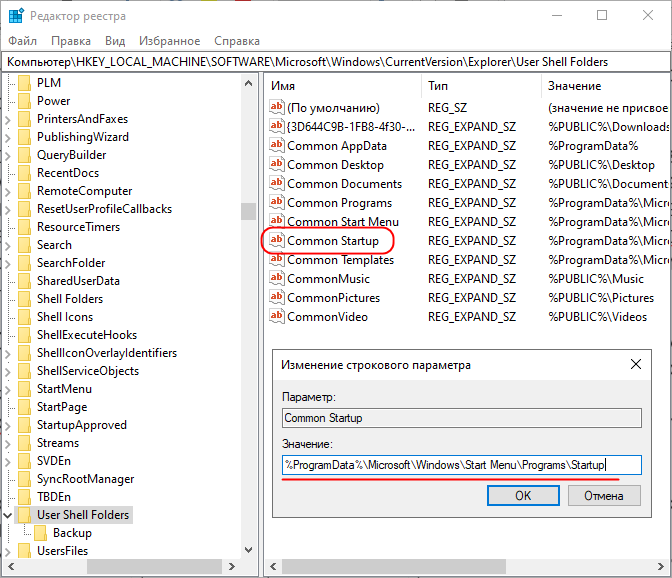
Task: Expand the ShellIconOverlayIdentifiers key
Action: tap(8, 353)
